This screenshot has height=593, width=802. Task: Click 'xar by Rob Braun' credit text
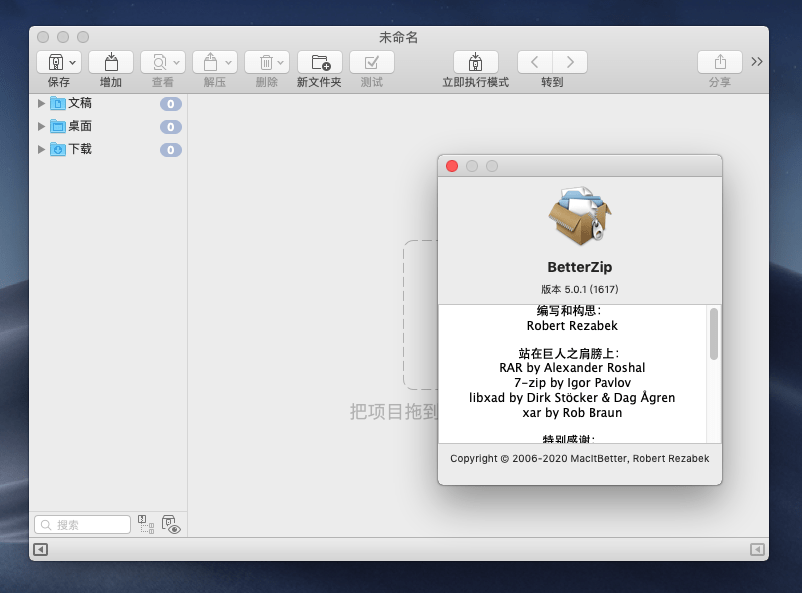point(572,412)
